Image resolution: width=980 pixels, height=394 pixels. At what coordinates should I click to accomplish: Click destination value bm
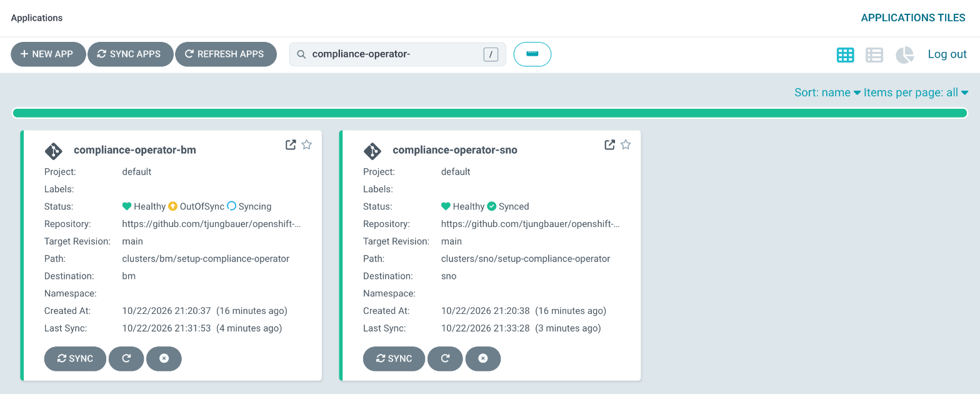129,276
